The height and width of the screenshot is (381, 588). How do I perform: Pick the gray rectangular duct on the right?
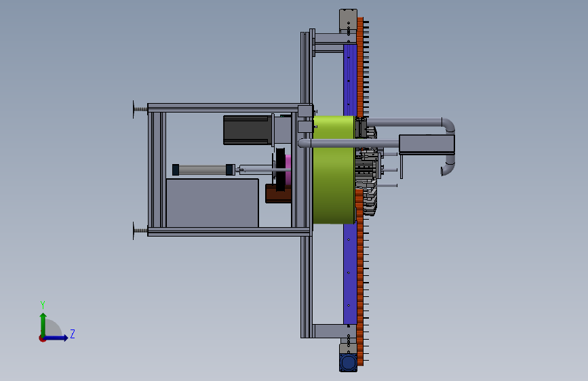click(x=427, y=144)
